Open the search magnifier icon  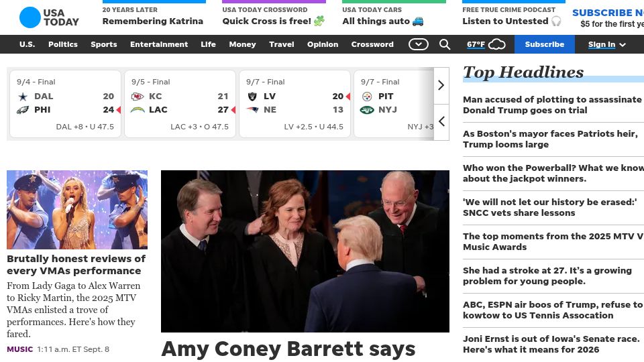click(444, 44)
